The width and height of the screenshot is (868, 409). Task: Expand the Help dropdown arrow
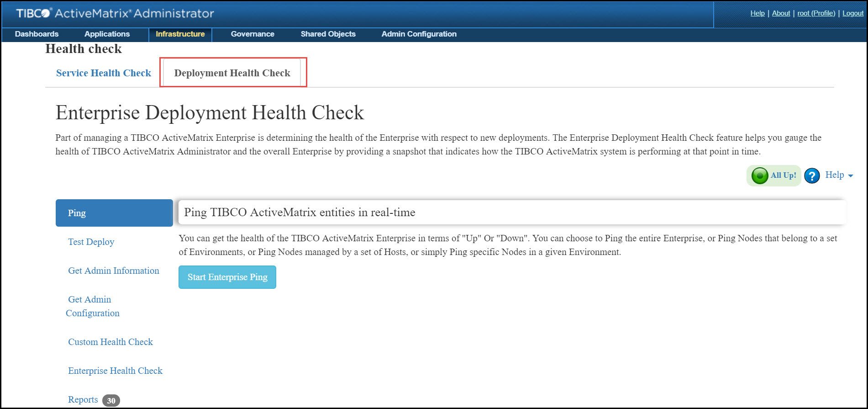[x=850, y=175]
